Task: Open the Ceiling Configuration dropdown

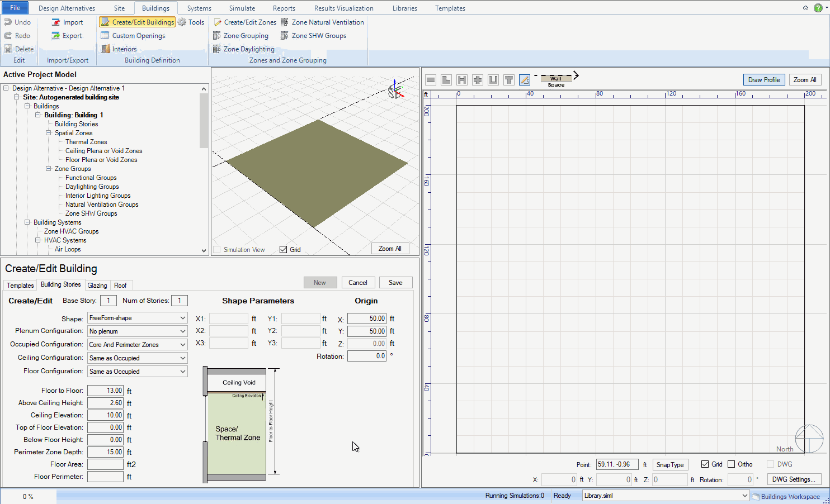Action: click(x=138, y=358)
